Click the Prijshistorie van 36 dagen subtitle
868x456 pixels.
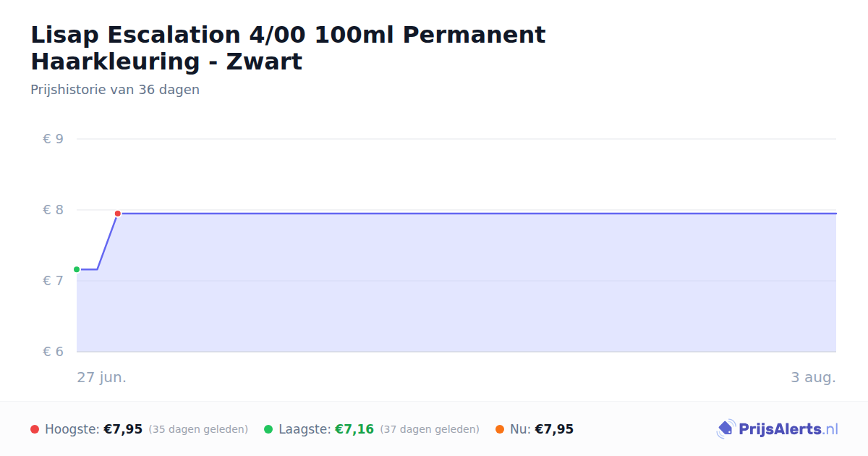(115, 90)
